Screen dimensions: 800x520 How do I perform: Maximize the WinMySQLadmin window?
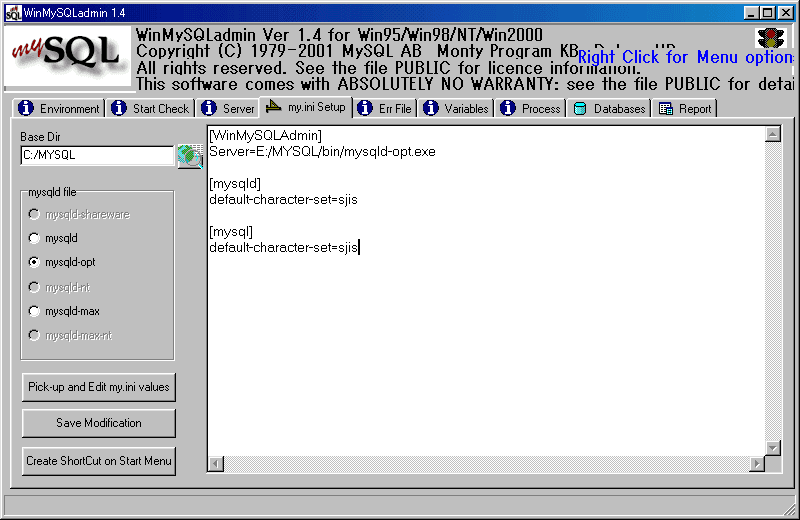click(x=767, y=13)
